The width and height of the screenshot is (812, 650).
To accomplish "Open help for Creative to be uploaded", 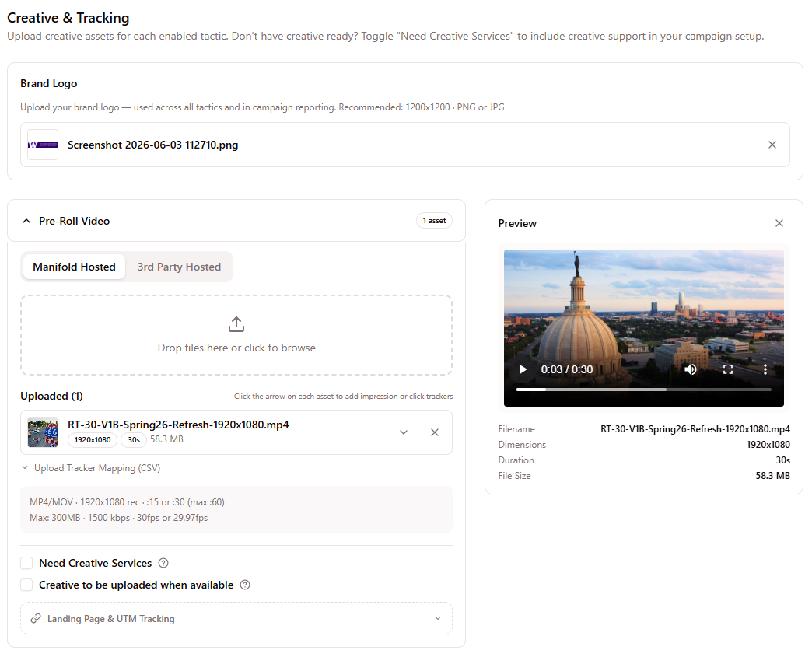I will point(245,585).
